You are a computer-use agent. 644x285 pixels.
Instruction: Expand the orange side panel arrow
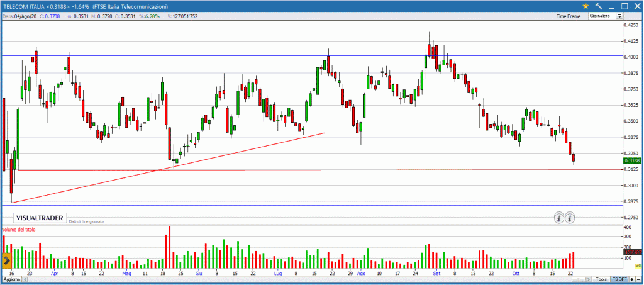(x=6, y=260)
